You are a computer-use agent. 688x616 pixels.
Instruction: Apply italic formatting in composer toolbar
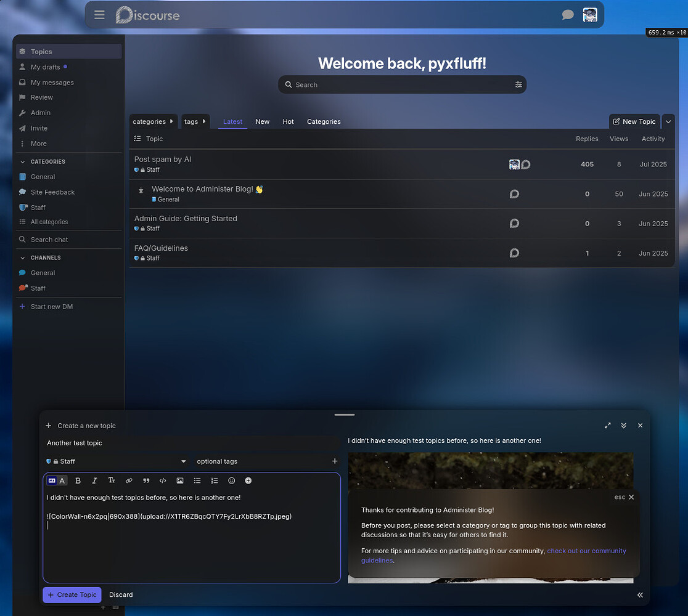coord(94,480)
